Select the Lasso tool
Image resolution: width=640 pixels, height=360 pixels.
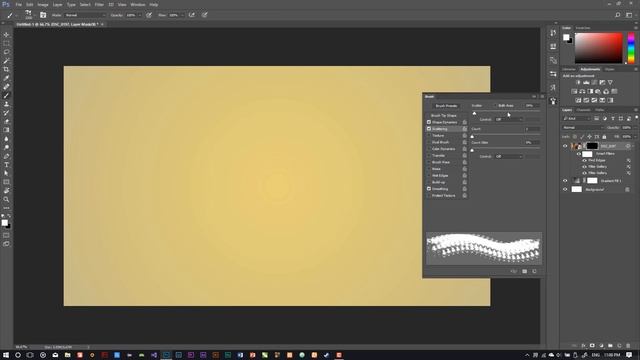[6, 52]
